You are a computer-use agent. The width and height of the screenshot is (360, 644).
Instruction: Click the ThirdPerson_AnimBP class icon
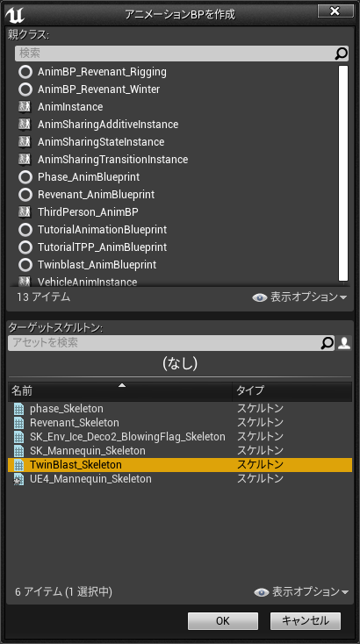25,212
